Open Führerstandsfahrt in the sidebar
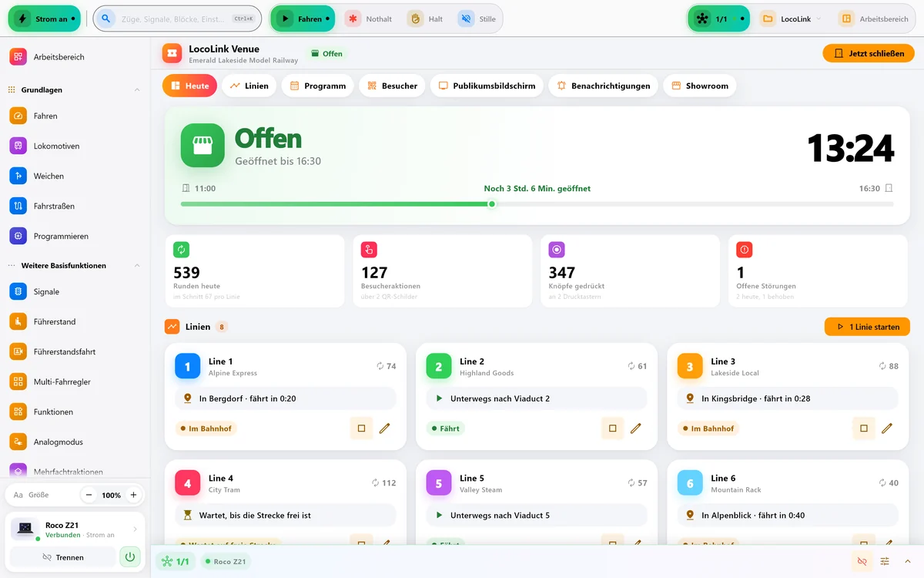 (75, 351)
